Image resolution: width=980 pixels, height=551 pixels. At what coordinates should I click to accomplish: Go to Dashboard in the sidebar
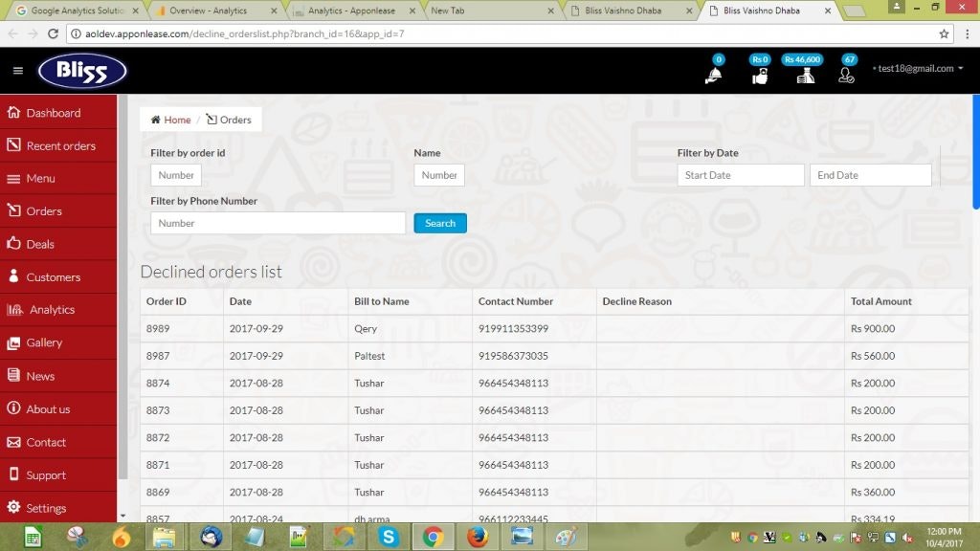click(x=58, y=113)
